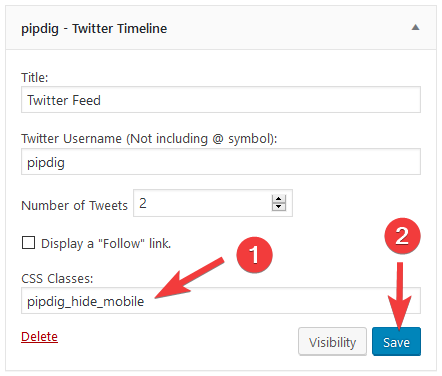442x376 pixels.
Task: Click the red arrow pointing at Save
Action: pos(400,295)
